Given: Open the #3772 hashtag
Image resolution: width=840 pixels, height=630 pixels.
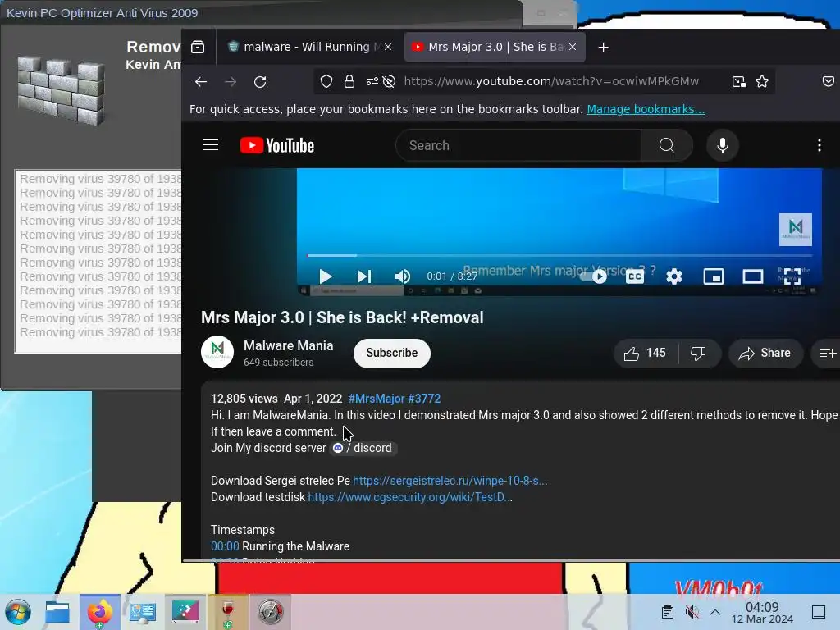Looking at the screenshot, I should (424, 399).
